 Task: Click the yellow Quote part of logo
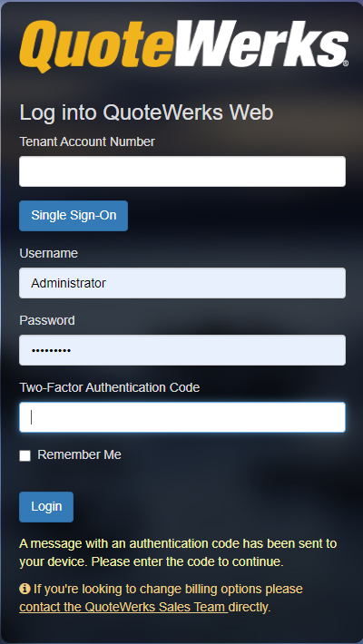tap(94, 45)
